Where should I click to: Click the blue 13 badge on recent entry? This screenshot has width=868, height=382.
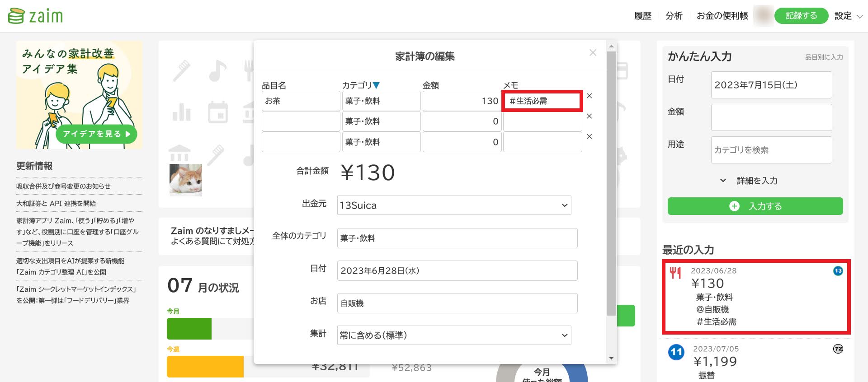tap(838, 271)
